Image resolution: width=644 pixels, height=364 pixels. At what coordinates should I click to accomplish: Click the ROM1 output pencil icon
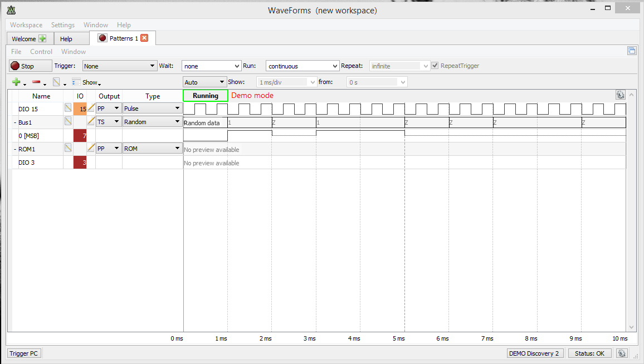91,148
